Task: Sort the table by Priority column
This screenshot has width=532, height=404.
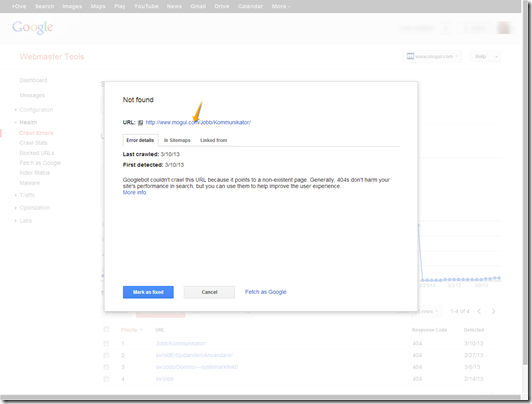Action: click(x=132, y=330)
